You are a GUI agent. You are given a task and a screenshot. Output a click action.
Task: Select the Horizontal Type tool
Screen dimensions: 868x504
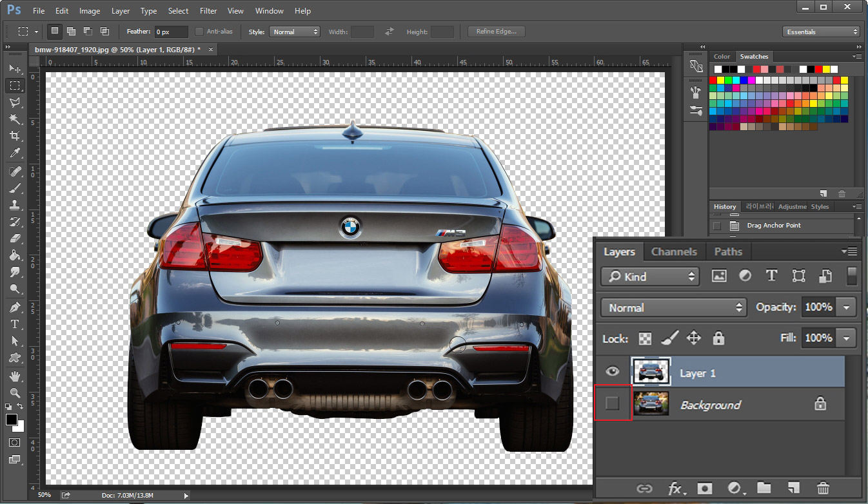coord(15,324)
